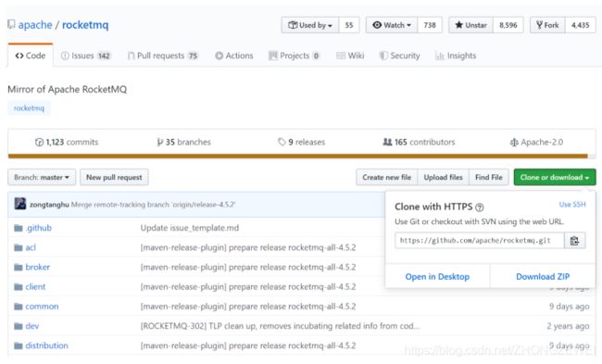Switch to the Pull requests tab
The width and height of the screenshot is (602, 364).
click(163, 56)
